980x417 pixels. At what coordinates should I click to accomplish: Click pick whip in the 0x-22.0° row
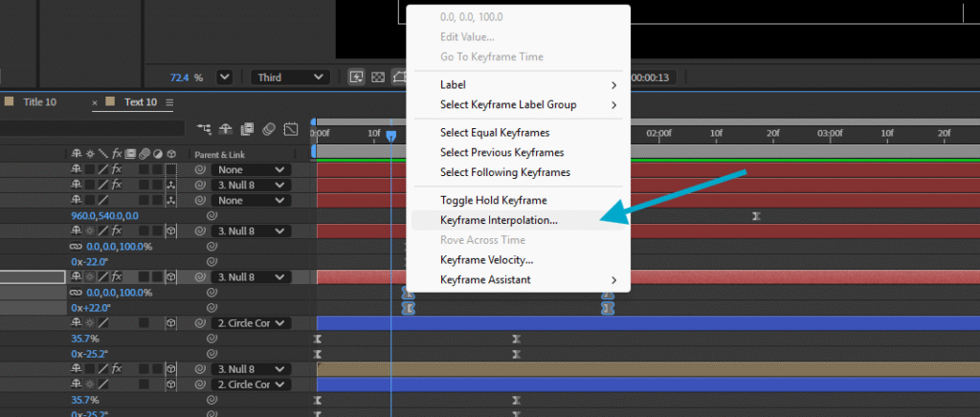point(212,261)
